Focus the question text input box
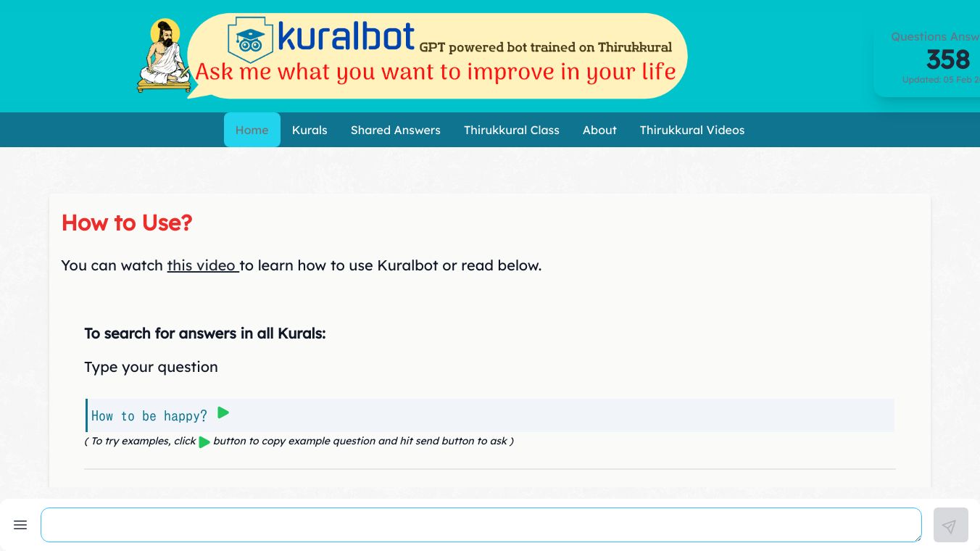This screenshot has width=980, height=551. click(481, 525)
